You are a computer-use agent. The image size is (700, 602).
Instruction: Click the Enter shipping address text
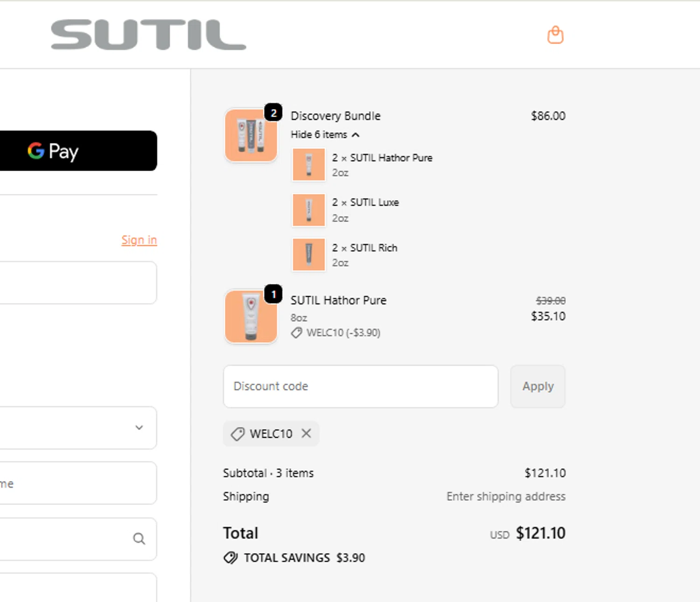(x=506, y=496)
